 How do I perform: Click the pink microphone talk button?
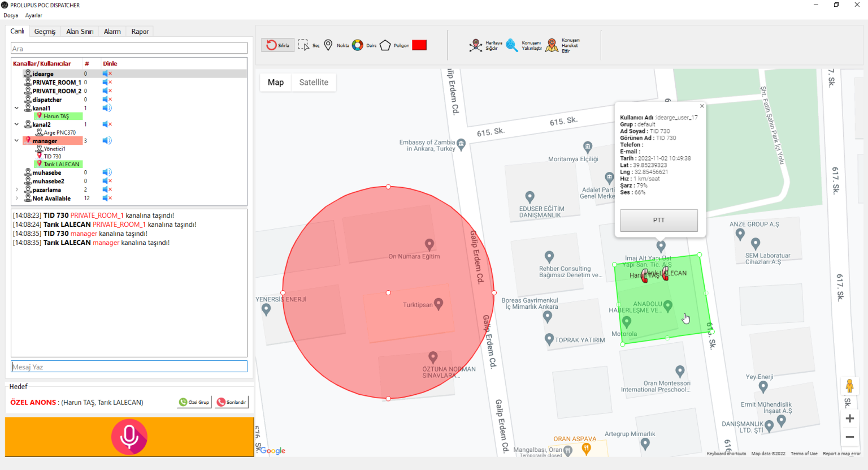129,437
